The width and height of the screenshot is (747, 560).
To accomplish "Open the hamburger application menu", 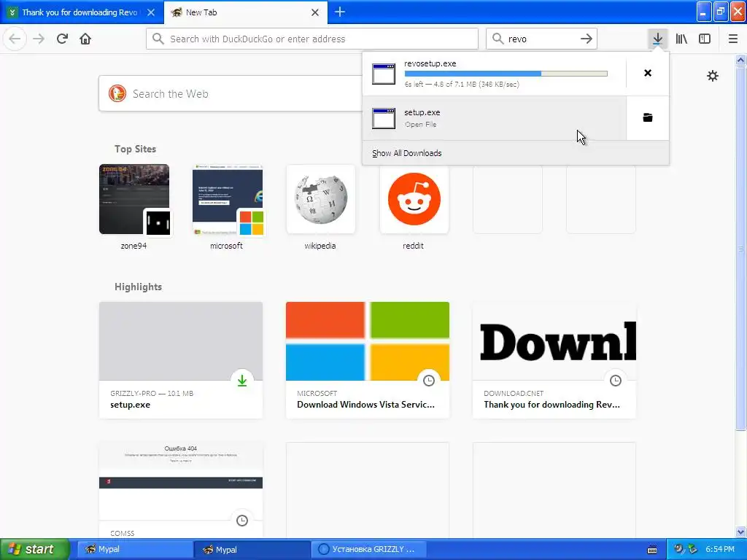I will pos(732,39).
